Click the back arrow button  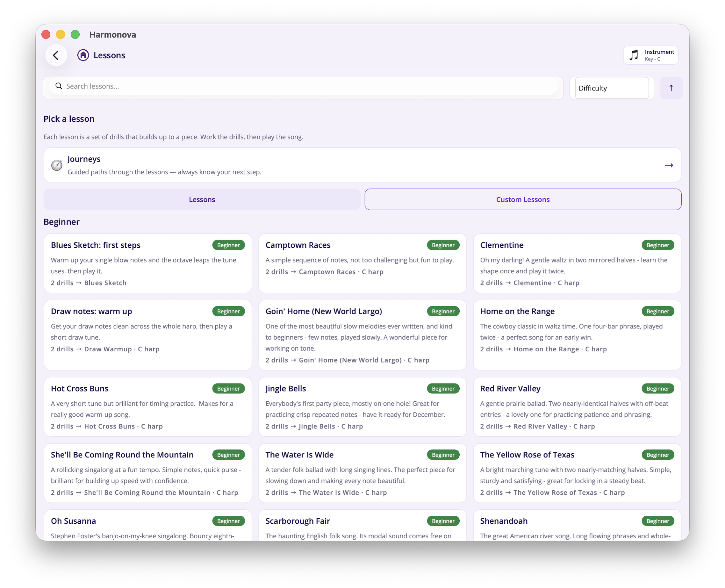click(x=56, y=55)
